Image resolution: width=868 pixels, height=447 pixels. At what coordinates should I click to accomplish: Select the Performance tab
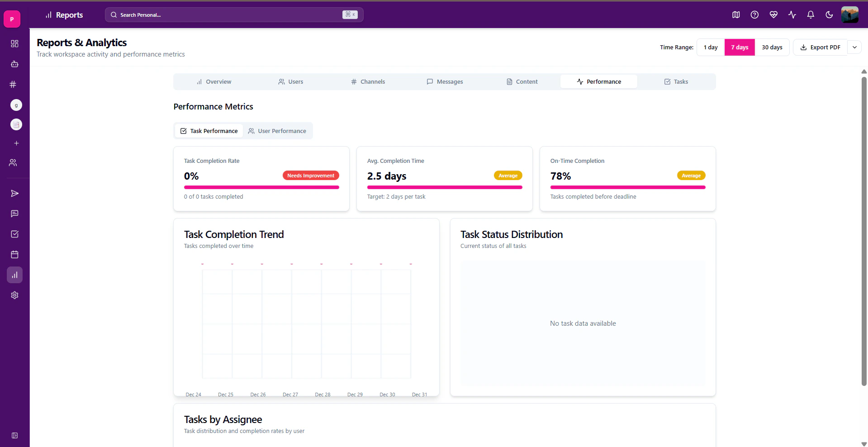(x=599, y=81)
